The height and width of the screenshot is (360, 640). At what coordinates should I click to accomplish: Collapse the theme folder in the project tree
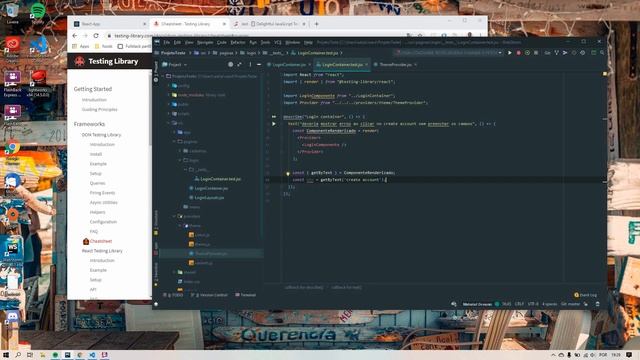pos(180,226)
